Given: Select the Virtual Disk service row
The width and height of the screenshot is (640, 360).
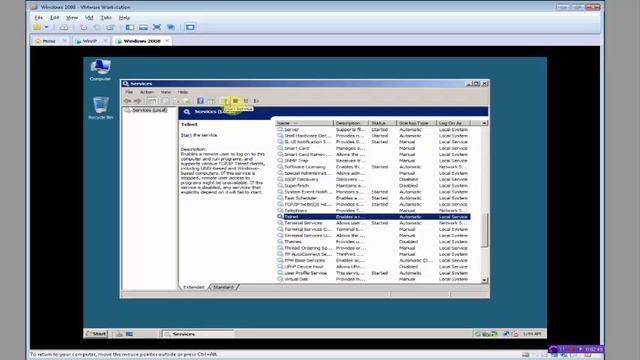Looking at the screenshot, I should [373, 279].
